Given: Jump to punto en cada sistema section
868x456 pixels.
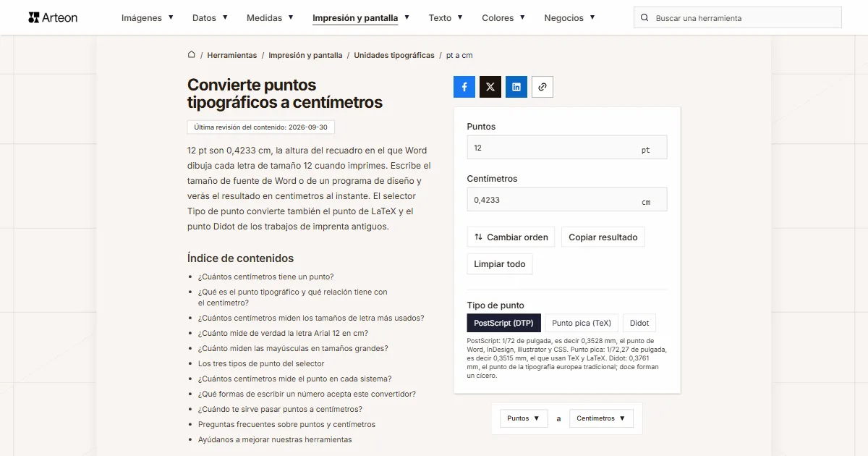Looking at the screenshot, I should coord(295,379).
